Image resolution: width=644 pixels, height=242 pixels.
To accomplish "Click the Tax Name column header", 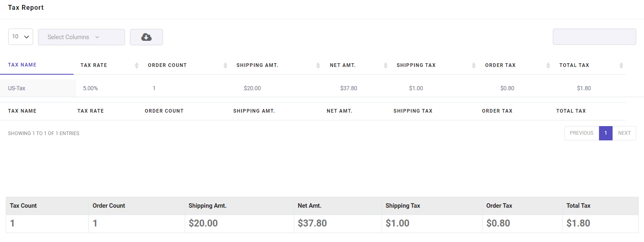I will [x=22, y=65].
